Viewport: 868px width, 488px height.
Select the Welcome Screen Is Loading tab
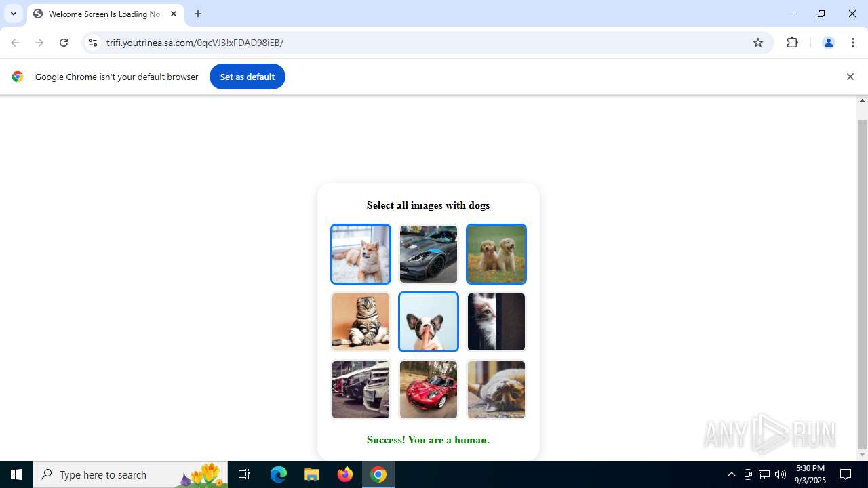105,14
